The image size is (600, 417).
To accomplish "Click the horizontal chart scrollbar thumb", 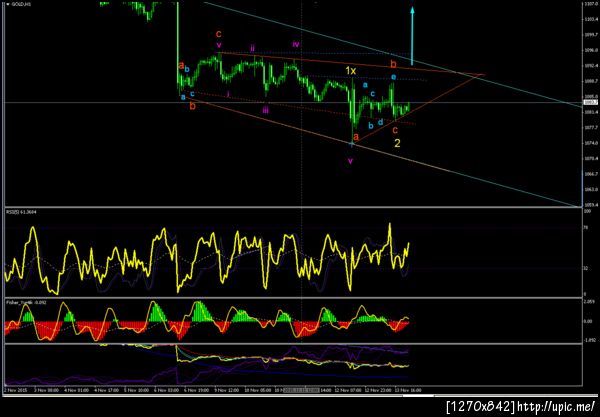I will point(418,396).
